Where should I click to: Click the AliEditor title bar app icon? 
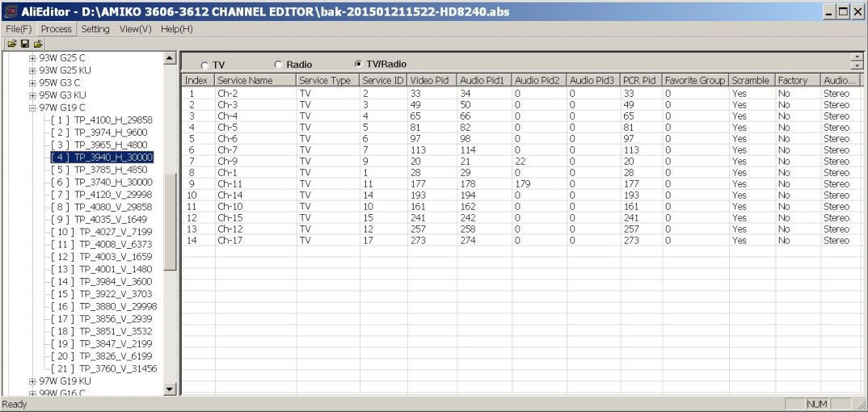point(11,11)
